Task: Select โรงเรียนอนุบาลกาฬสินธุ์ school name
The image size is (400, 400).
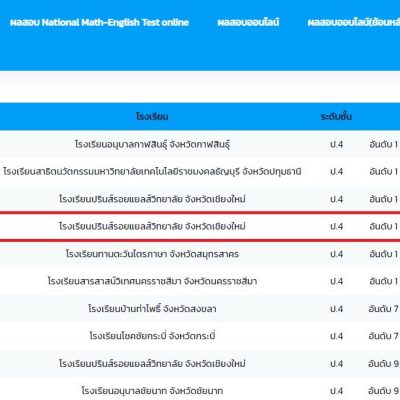Action: [x=152, y=144]
